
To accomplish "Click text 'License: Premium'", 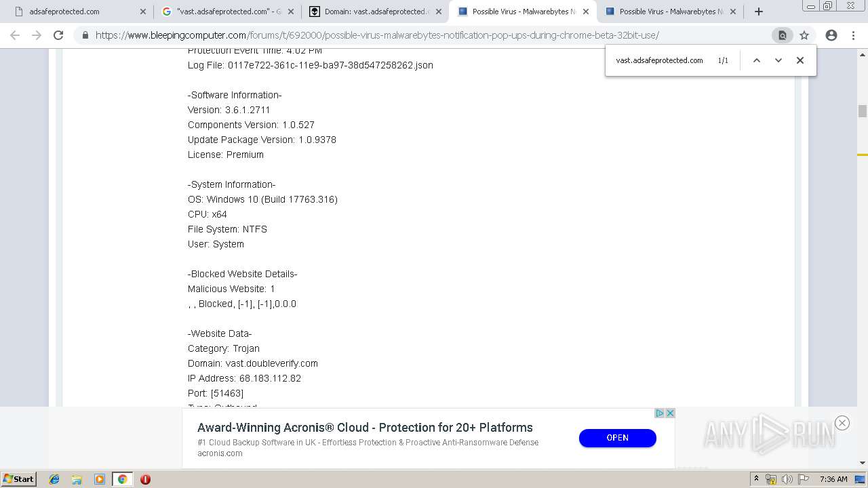I will pos(226,155).
